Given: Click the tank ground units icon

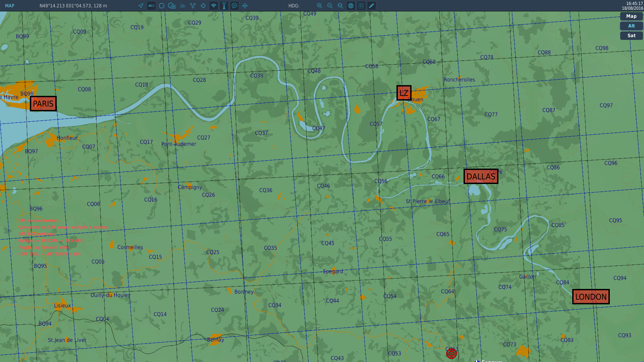Looking at the screenshot, I should 182,6.
